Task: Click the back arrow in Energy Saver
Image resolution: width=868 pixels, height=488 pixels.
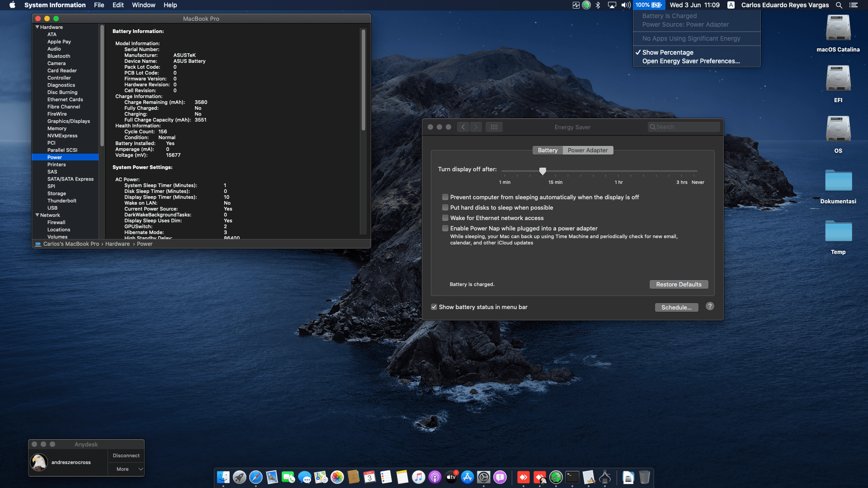Action: tap(463, 127)
